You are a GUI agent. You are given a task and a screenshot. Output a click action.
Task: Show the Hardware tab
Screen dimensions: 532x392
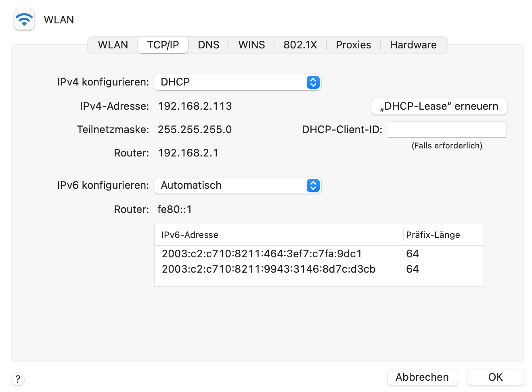coord(413,45)
